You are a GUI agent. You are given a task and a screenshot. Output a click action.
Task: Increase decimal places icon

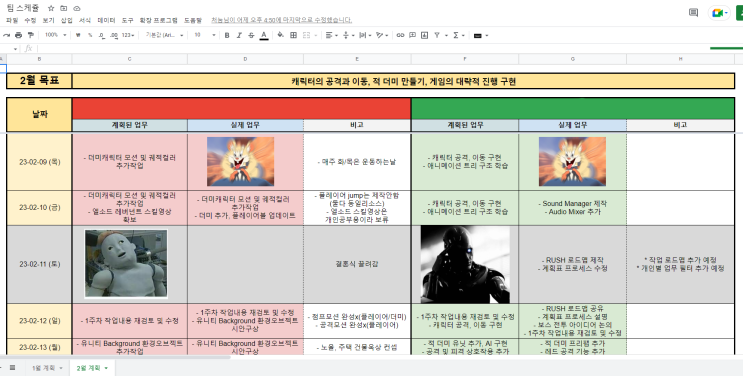point(114,35)
